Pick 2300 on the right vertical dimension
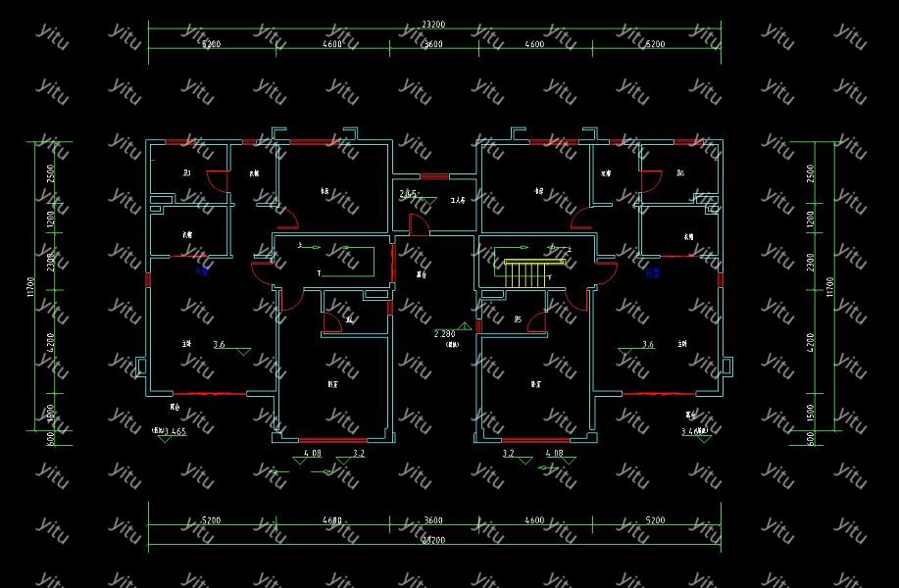899x588 pixels. pyautogui.click(x=810, y=263)
